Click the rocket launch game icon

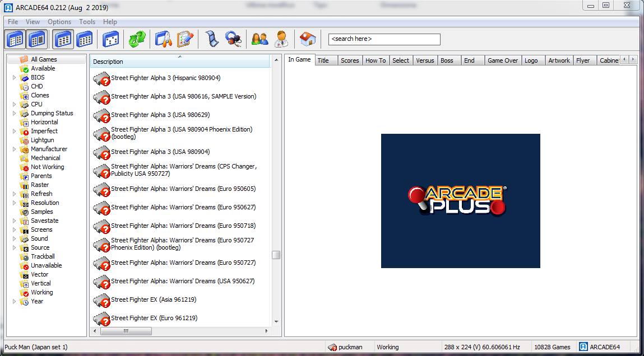[x=163, y=39]
